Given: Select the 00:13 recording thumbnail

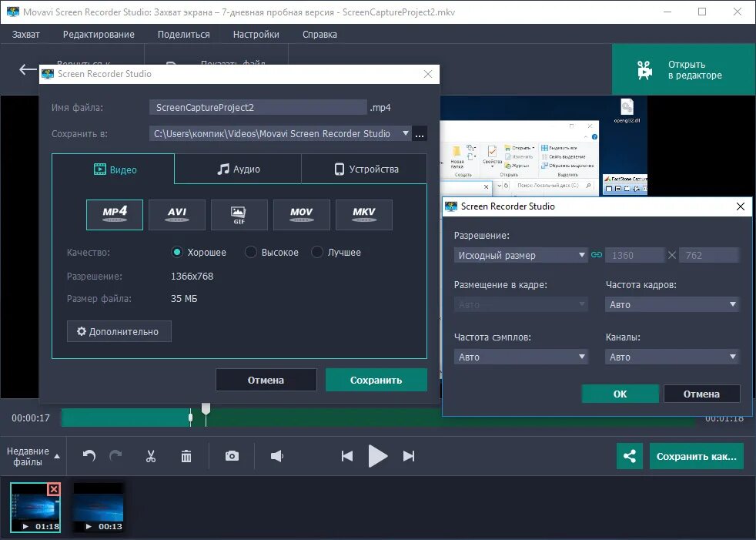Looking at the screenshot, I should 99,508.
